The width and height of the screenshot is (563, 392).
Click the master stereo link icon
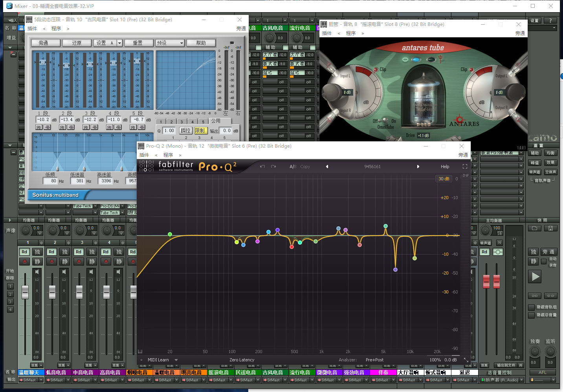coord(498,252)
